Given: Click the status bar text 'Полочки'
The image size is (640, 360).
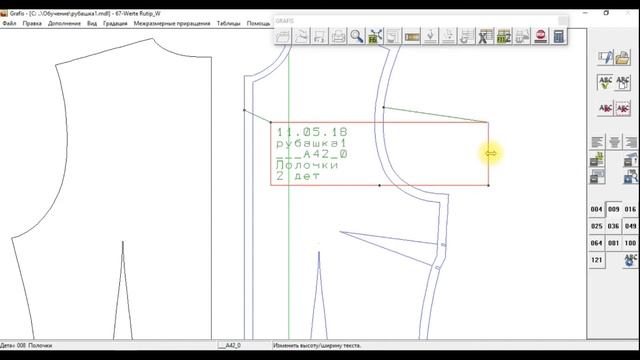Looking at the screenshot, I should point(40,345).
